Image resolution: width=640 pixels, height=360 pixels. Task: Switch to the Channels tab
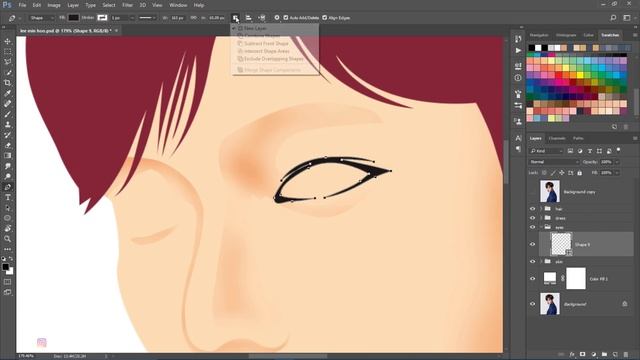(557, 138)
